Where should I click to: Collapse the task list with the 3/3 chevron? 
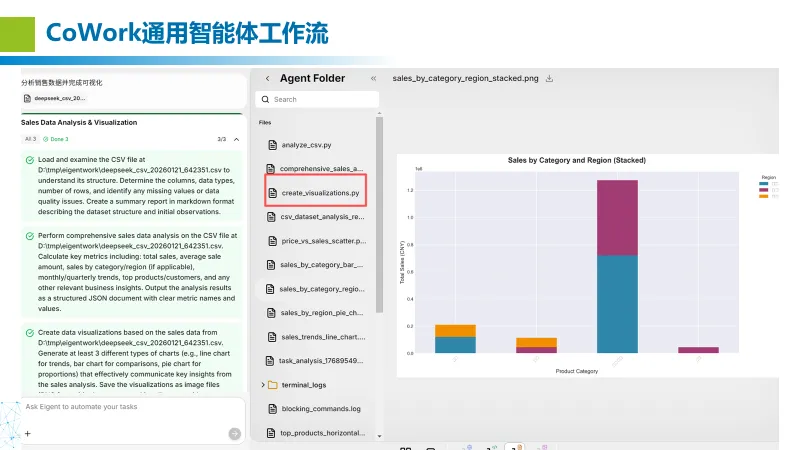pos(236,139)
